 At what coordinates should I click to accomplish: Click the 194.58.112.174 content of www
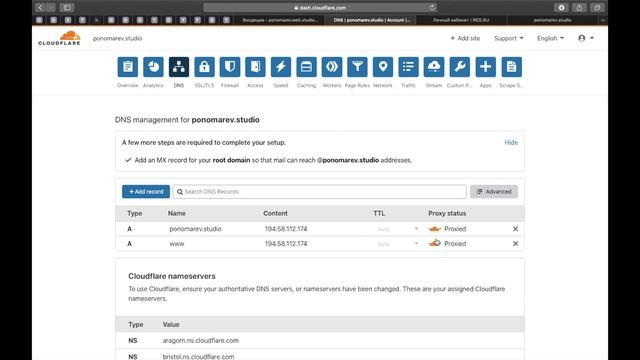(x=286, y=244)
